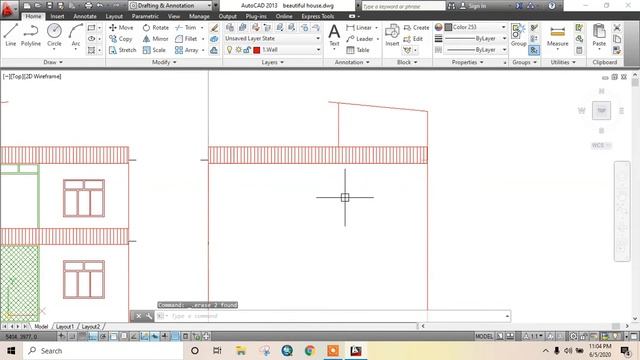Toggle Object Snap in status bar

click(113, 336)
